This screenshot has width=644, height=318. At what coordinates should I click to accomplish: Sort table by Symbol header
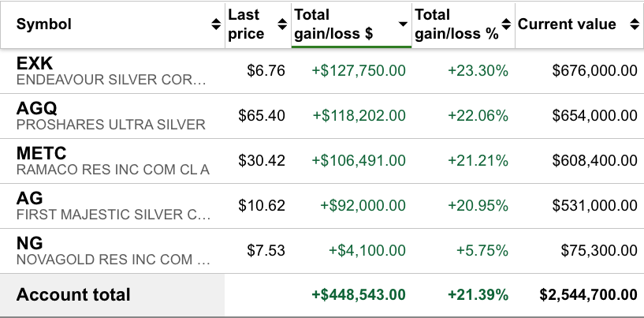pyautogui.click(x=44, y=24)
